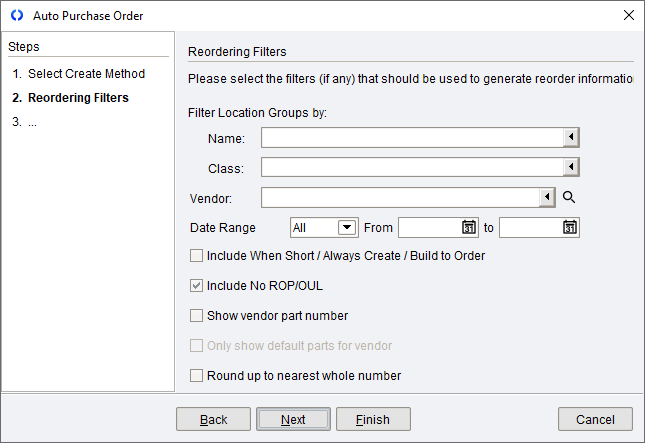Open the Vendor dropdown list
645x443 pixels.
547,198
